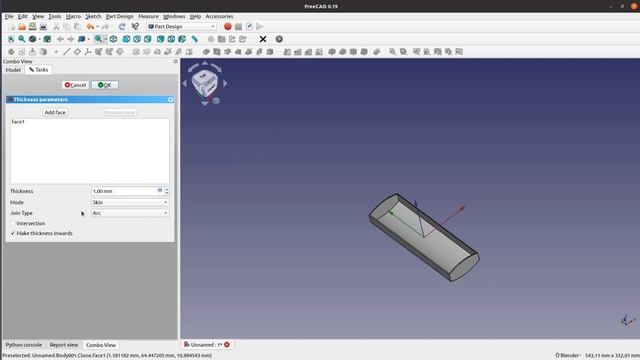This screenshot has height=360, width=640.
Task: Open the Join Type dropdown showing Arc
Action: 129,213
